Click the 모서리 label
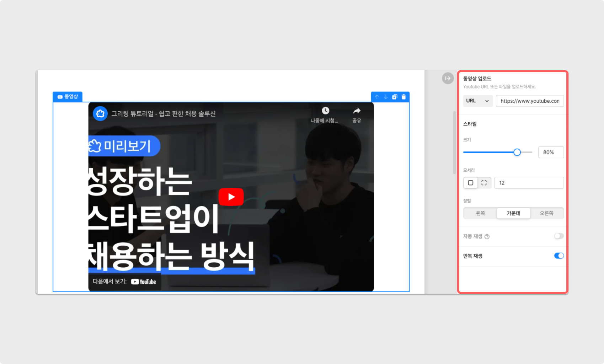 [x=469, y=170]
